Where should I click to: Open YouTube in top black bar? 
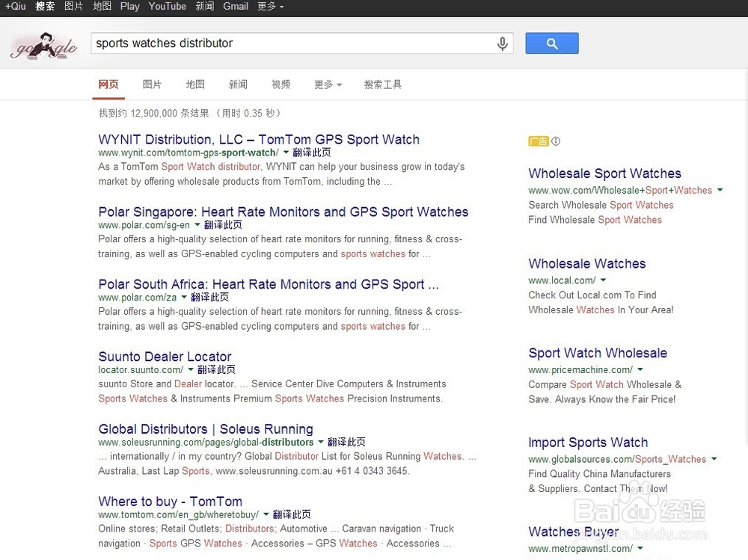pos(167,6)
